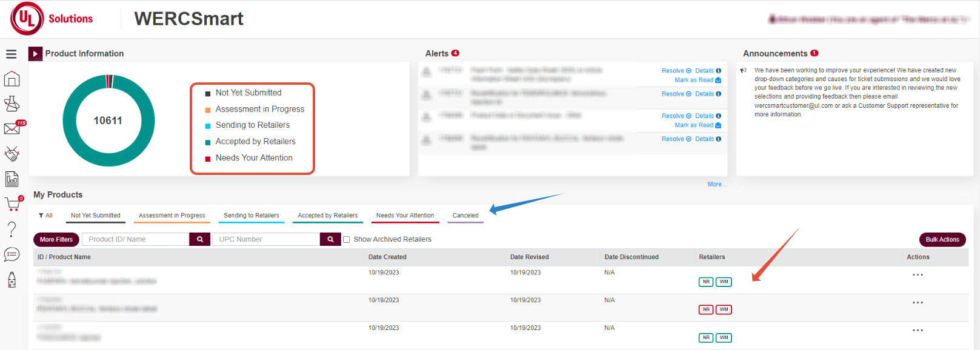The image size is (980, 350).
Task: Click Resolve on the first alert
Action: (x=676, y=71)
